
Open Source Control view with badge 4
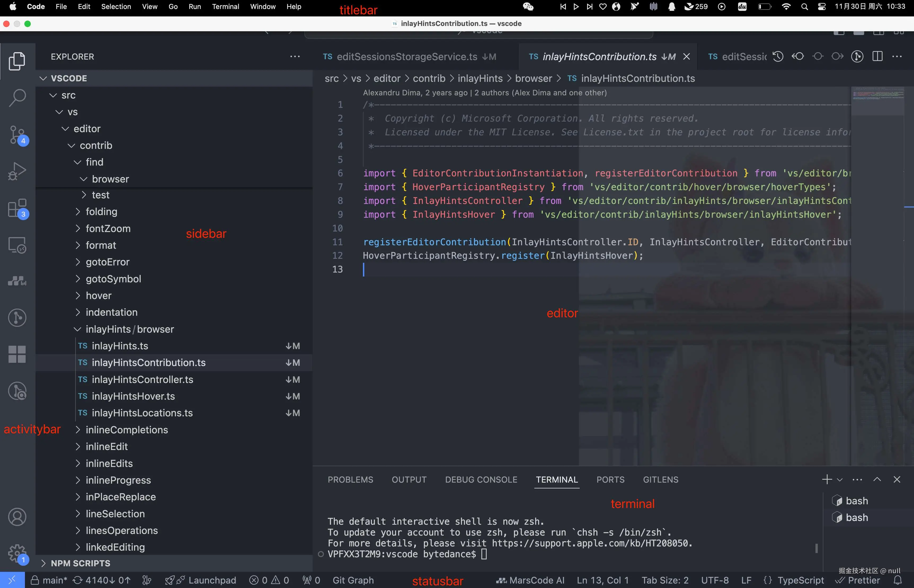point(17,134)
